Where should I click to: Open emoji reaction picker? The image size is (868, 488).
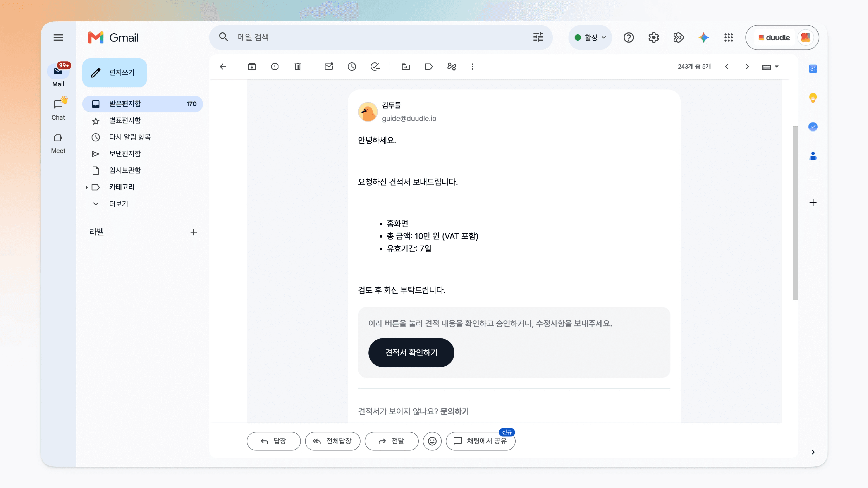(432, 441)
